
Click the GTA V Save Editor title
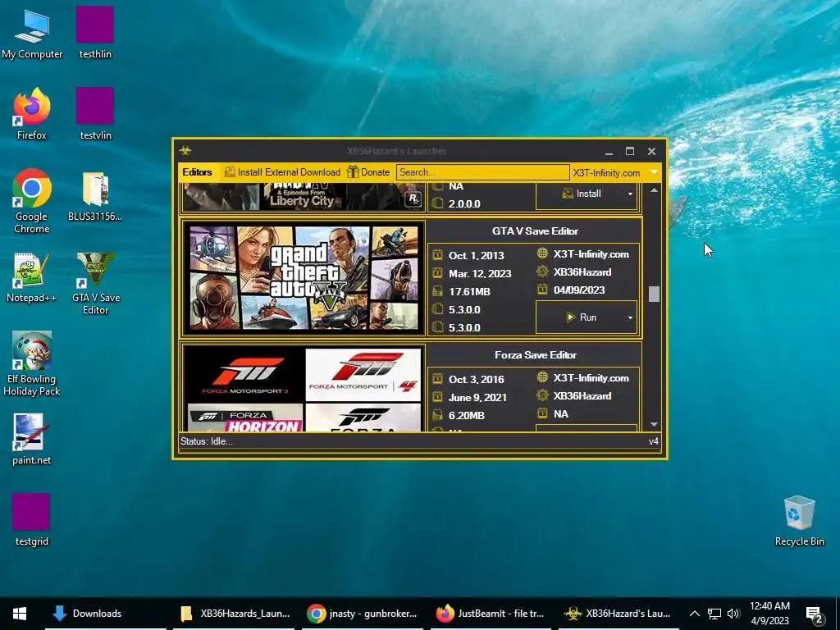point(535,231)
